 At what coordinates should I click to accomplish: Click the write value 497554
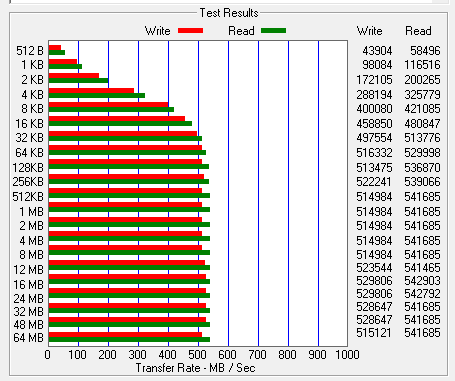374,138
